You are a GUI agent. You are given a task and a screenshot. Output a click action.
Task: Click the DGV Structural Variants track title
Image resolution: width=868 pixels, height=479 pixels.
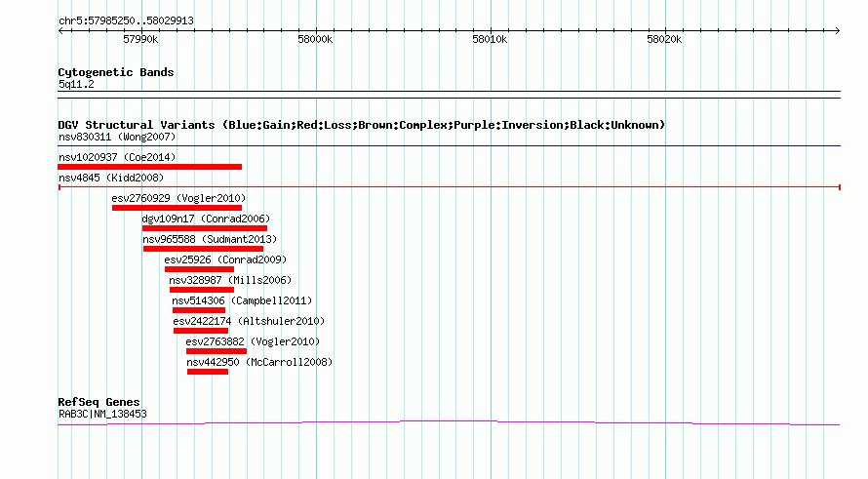[x=362, y=125]
